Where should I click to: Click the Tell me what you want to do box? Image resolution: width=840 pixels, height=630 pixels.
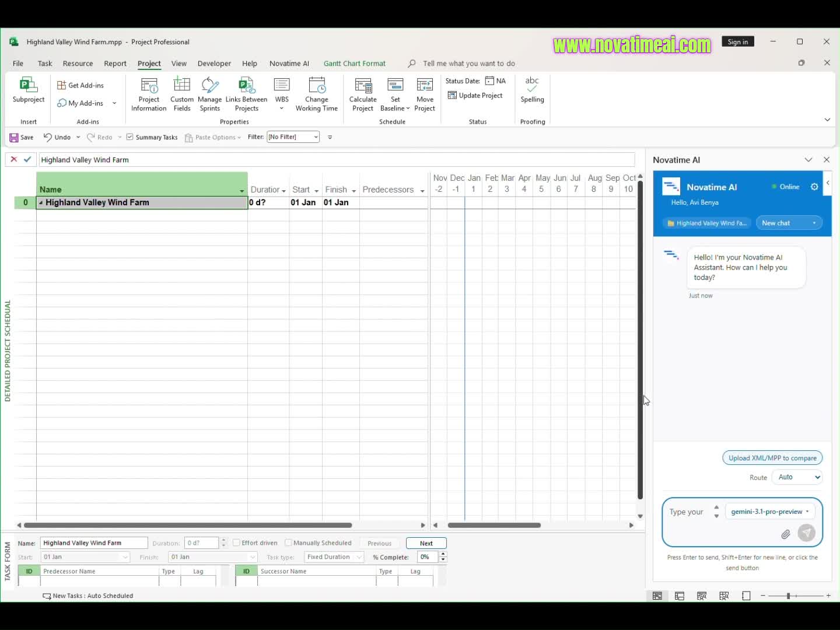point(469,64)
